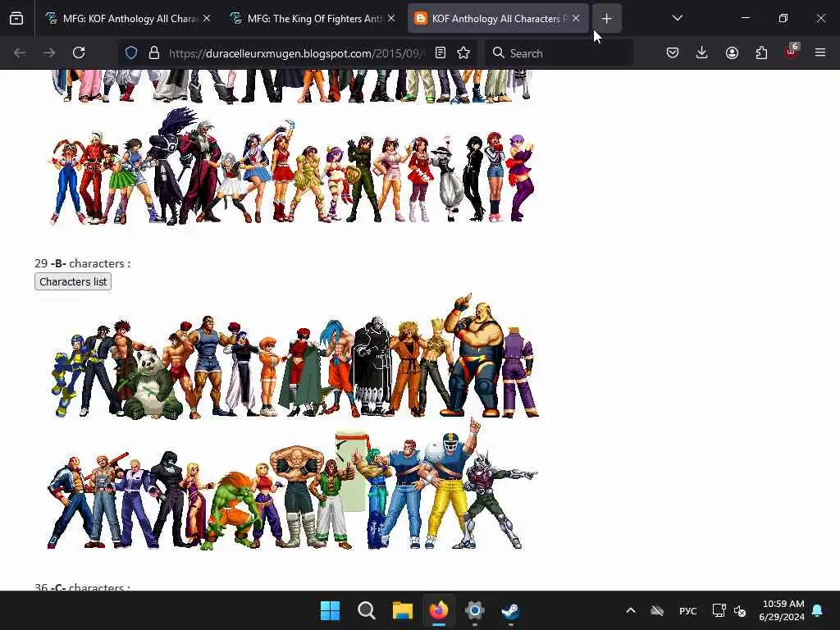
Task: Open the downloads panel
Action: (x=702, y=52)
